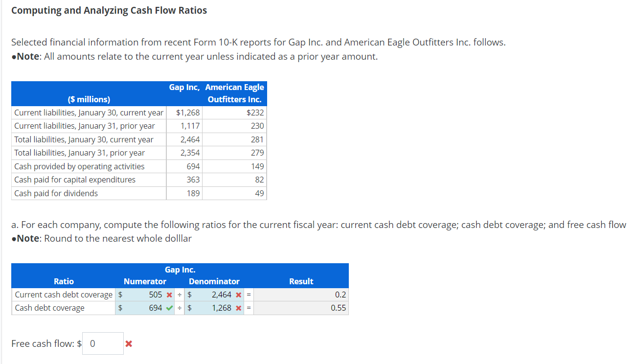Click the red X beside answer denominator 2,464
This screenshot has width=636, height=364.
coord(238,295)
